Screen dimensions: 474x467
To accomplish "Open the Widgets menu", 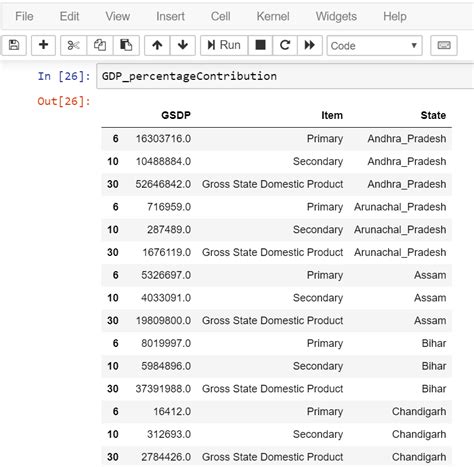I will click(336, 16).
